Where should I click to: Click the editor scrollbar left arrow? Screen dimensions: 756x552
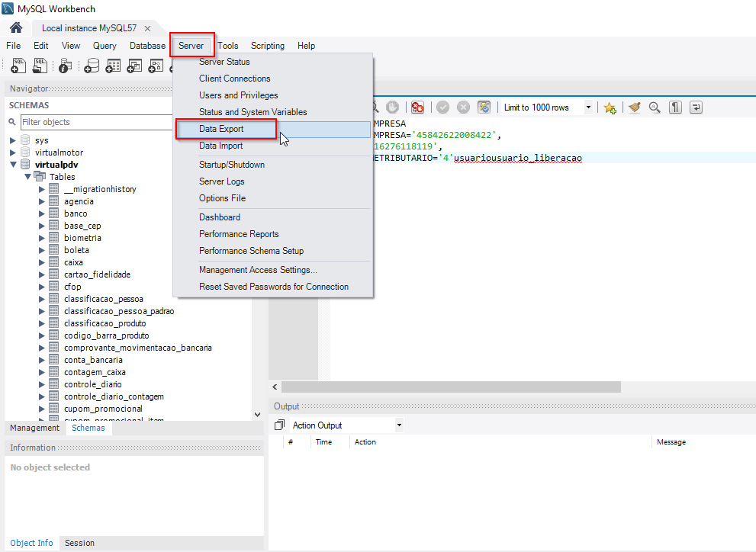point(275,387)
